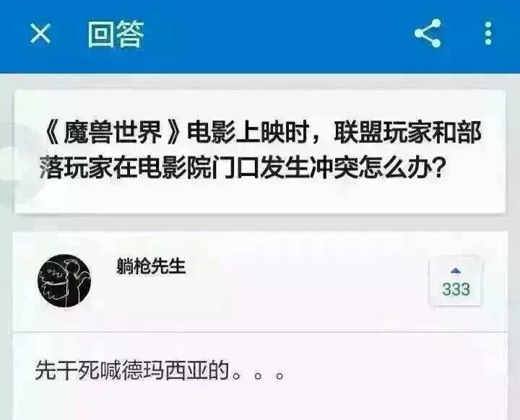
Task: Upvote the answer with 333 votes
Action: coord(455,281)
